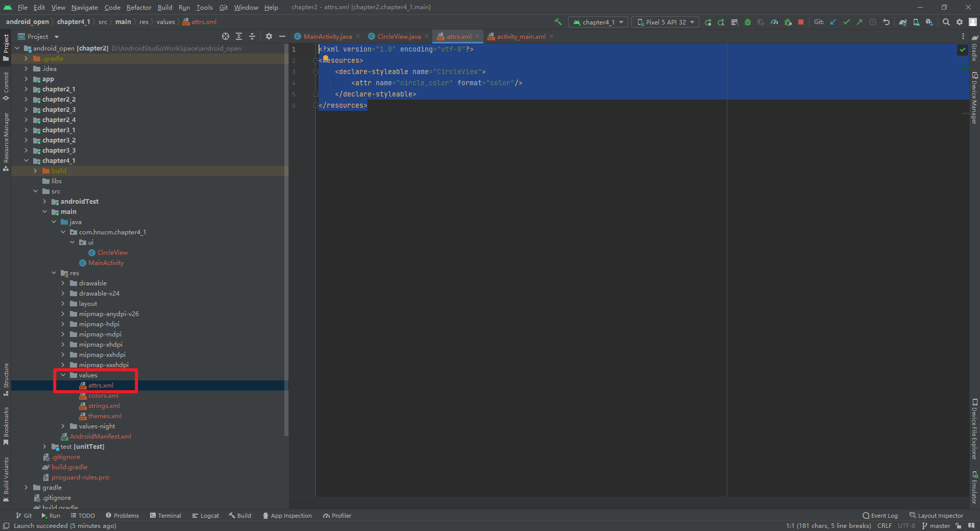This screenshot has height=531, width=980.
Task: Click Git Update Project blue arrow
Action: [833, 22]
